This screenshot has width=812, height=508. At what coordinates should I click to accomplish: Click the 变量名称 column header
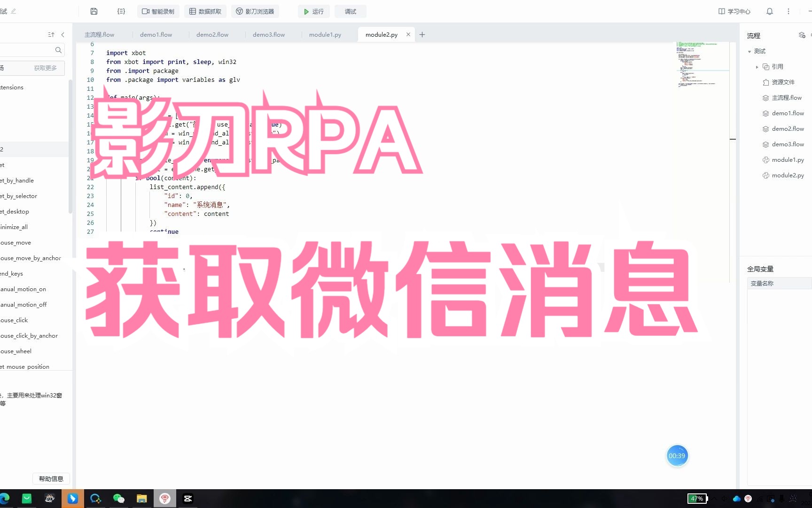(780, 283)
